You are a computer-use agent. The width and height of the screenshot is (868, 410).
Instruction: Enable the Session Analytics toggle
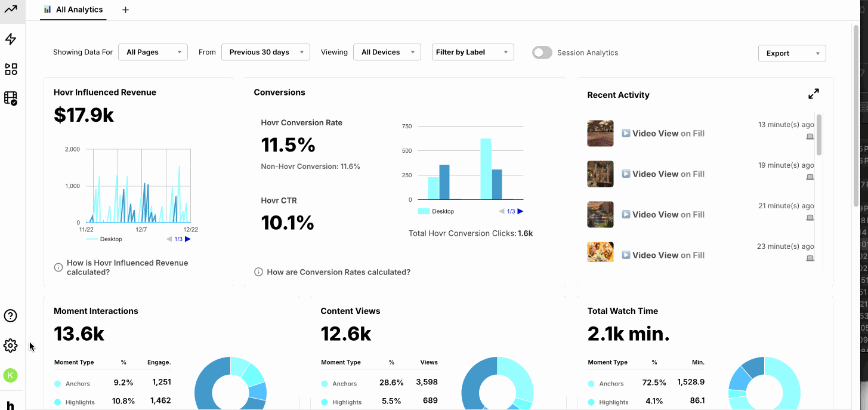tap(542, 53)
